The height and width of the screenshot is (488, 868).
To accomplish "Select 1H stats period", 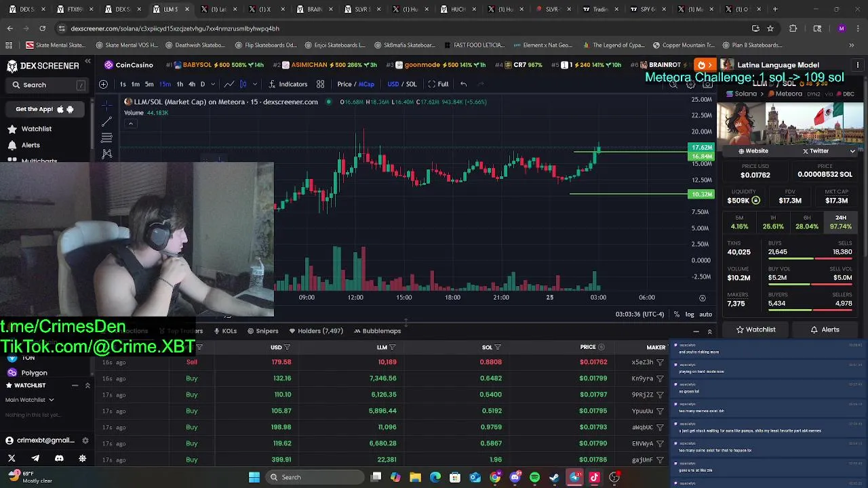I will 772,222.
